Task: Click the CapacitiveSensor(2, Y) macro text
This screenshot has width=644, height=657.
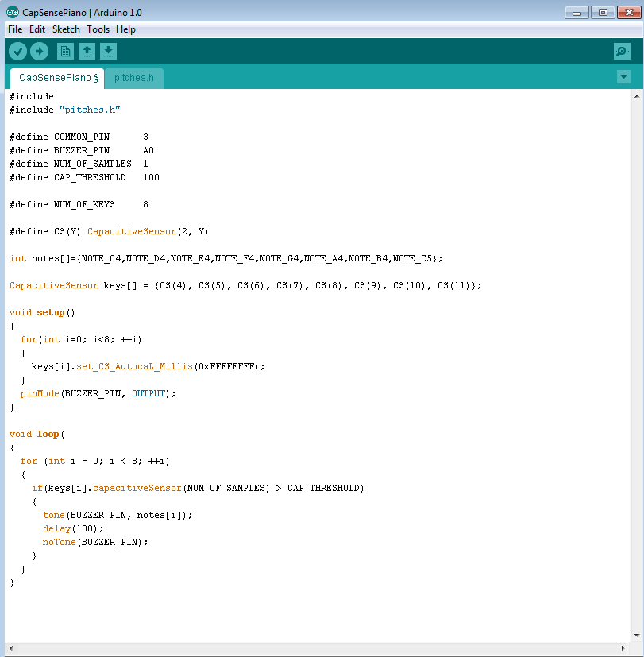Action: pyautogui.click(x=148, y=231)
